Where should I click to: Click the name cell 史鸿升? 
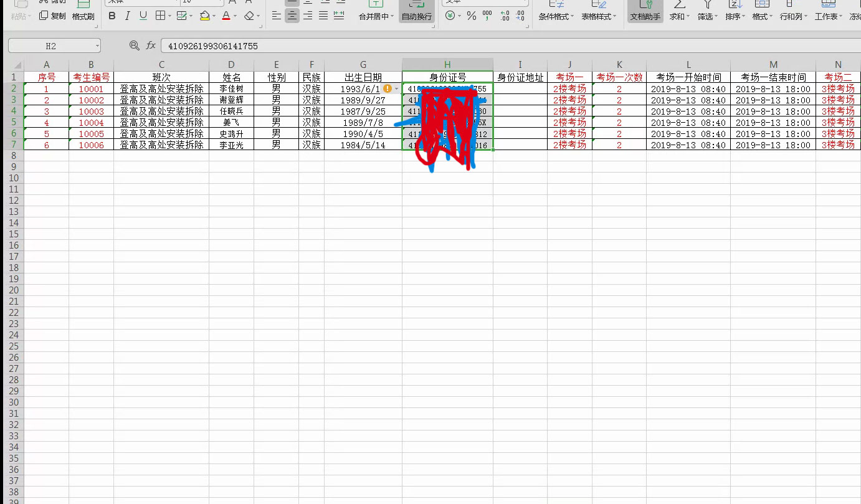coord(231,134)
